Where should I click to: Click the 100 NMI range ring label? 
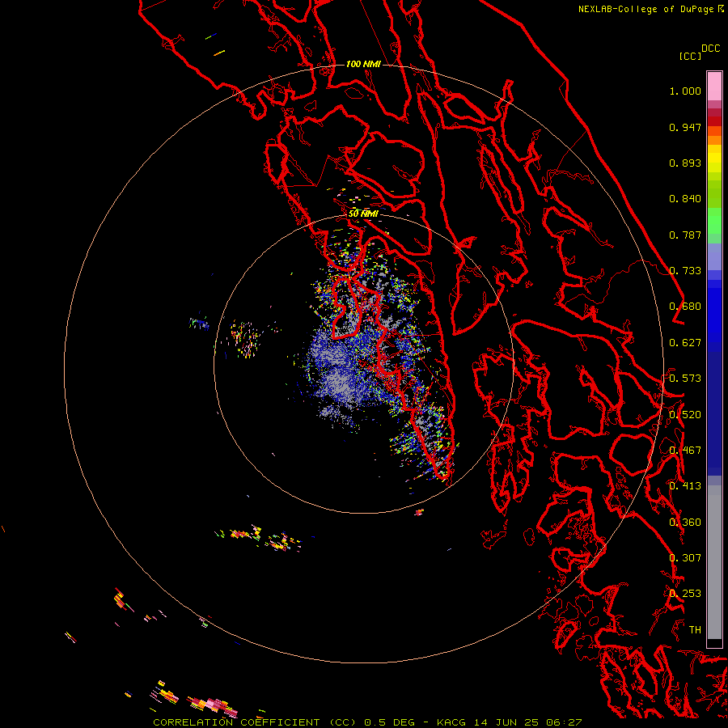pos(363,64)
